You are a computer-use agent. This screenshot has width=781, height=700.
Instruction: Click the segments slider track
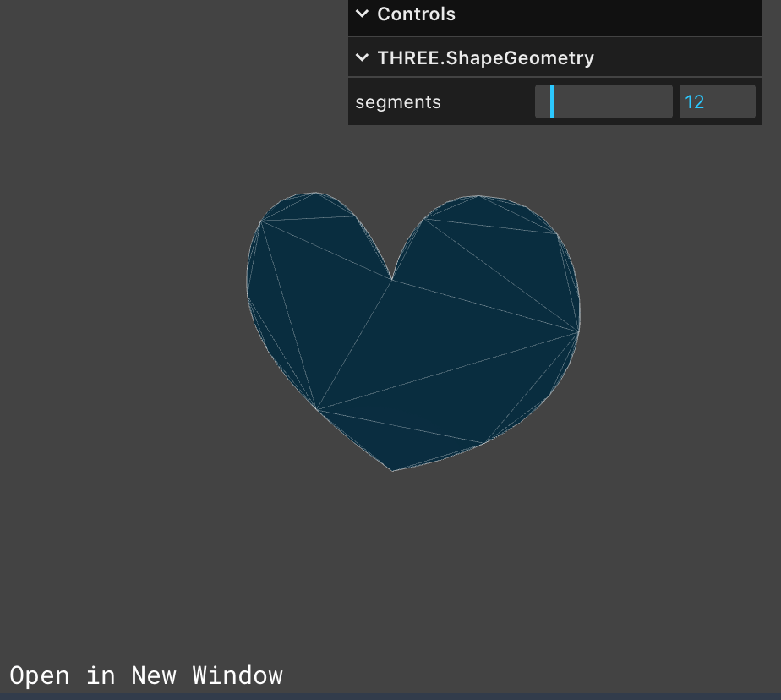coord(603,101)
